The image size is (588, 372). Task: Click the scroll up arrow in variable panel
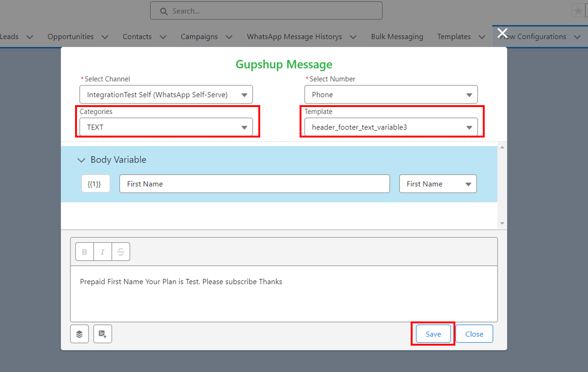(x=502, y=148)
